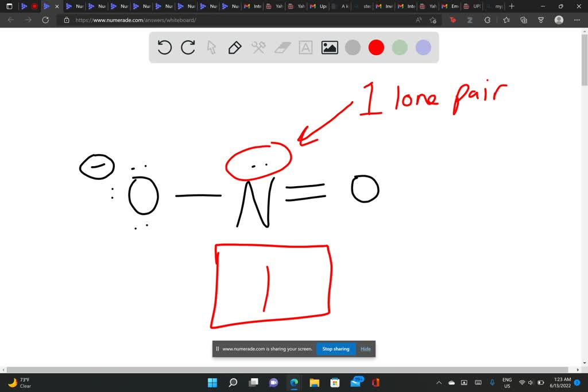This screenshot has width=588, height=392.
Task: Switch pen color to green
Action: [x=399, y=48]
